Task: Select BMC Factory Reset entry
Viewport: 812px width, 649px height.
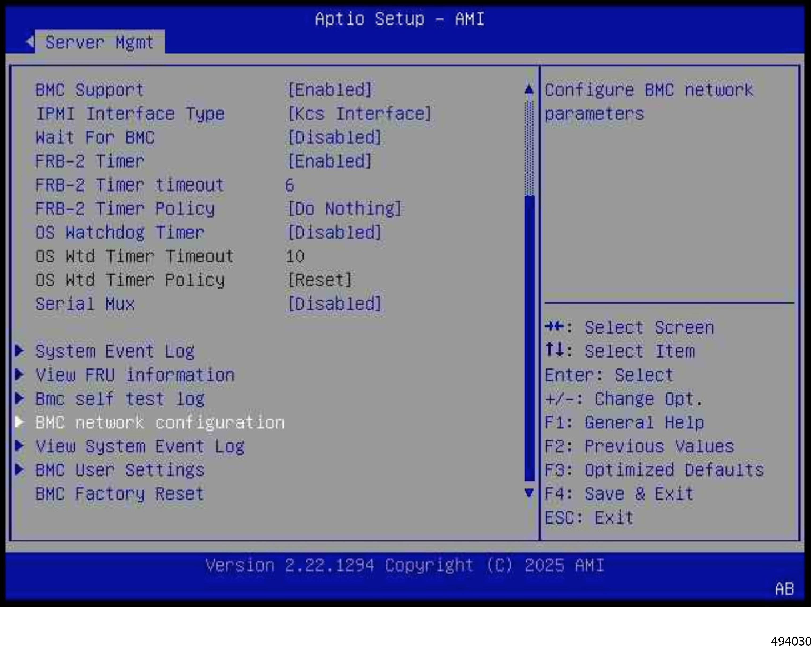Action: coord(120,494)
